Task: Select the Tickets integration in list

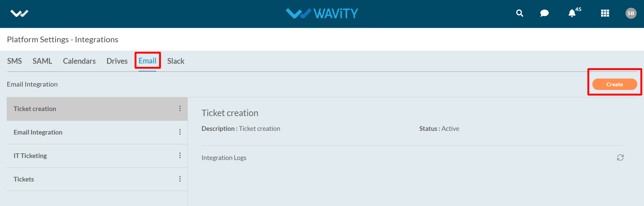Action: (24, 179)
